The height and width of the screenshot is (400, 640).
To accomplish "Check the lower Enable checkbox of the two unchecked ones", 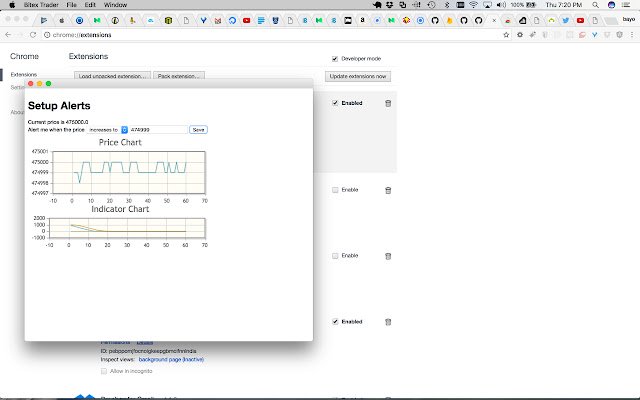I will pos(335,256).
